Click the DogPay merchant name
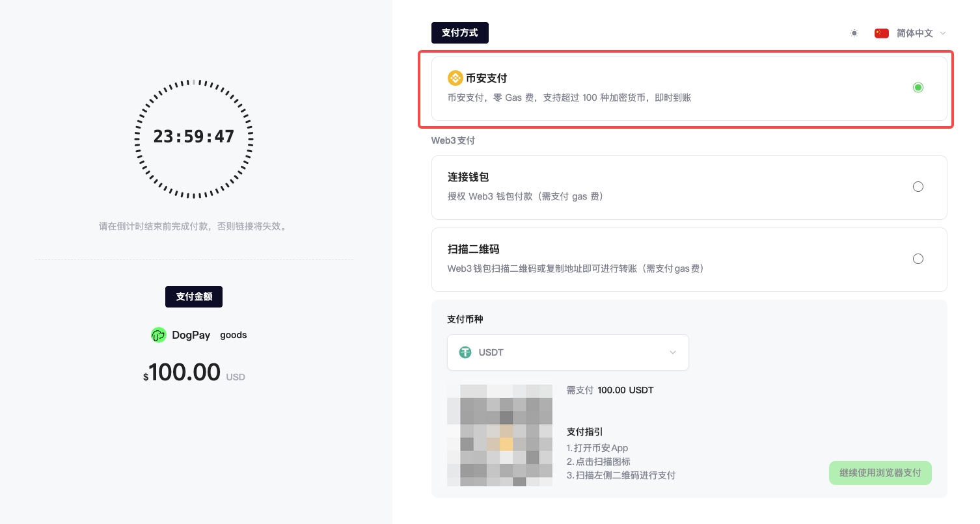Viewport: 980px width, 524px height. coord(191,335)
